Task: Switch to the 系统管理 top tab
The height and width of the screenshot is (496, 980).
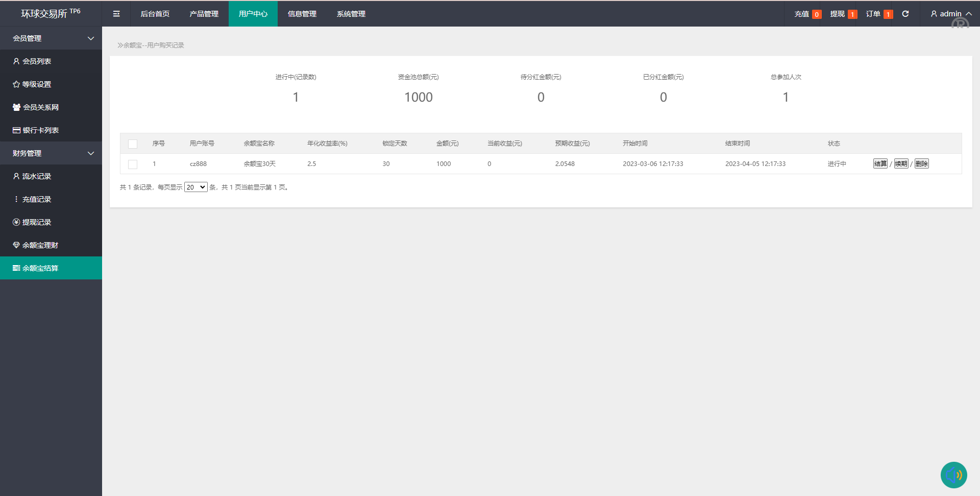Action: coord(351,14)
